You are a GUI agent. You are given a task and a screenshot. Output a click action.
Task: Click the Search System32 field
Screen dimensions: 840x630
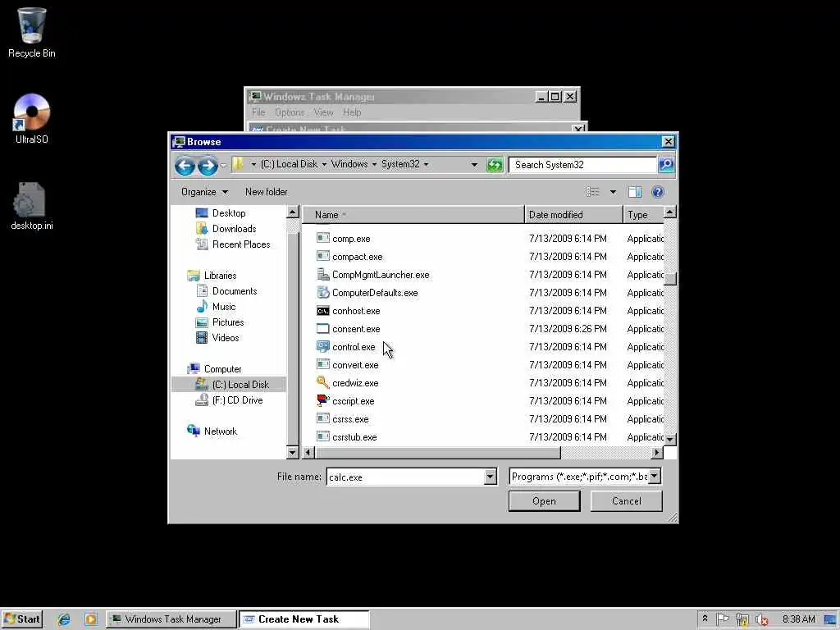[582, 164]
